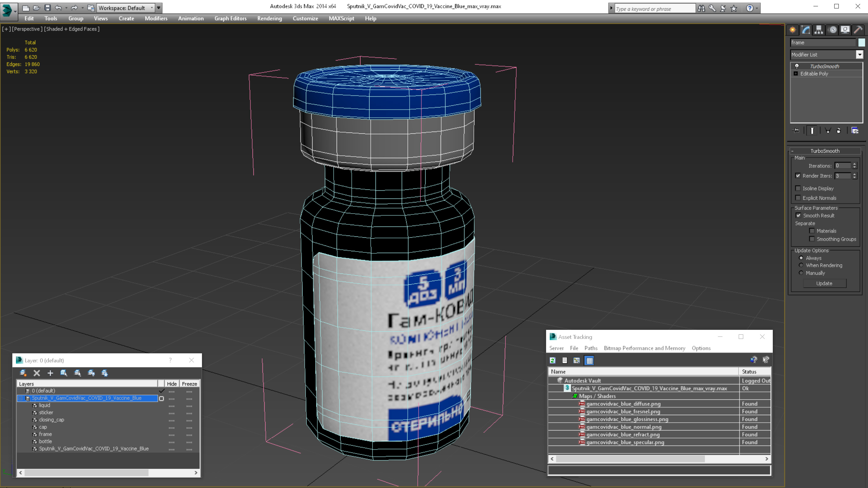Open the Edit menu

(x=29, y=18)
